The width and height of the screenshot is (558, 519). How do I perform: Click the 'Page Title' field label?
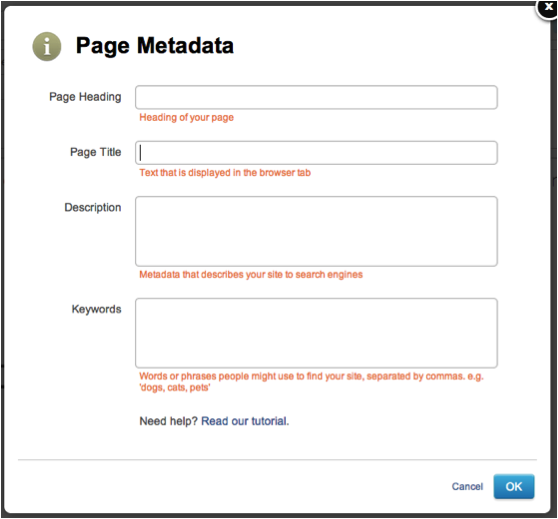point(95,152)
